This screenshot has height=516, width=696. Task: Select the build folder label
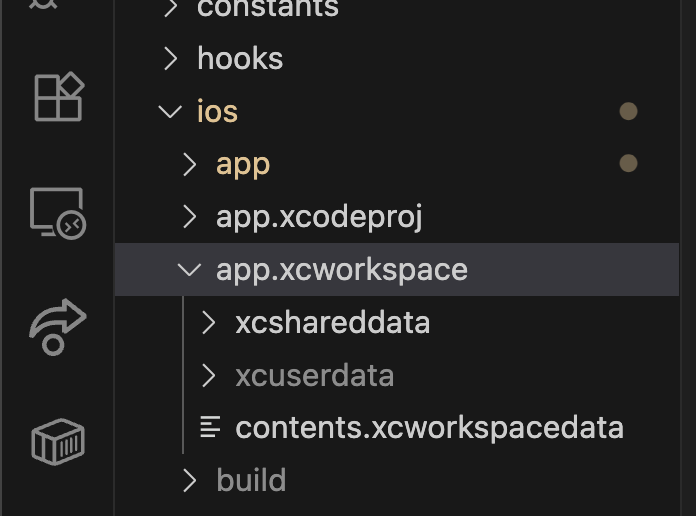(251, 480)
